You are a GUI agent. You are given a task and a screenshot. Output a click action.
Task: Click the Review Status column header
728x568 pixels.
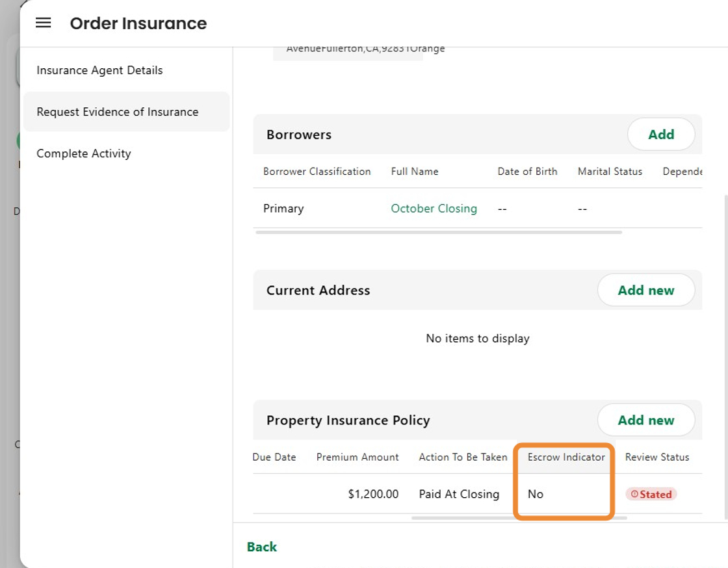[656, 458]
